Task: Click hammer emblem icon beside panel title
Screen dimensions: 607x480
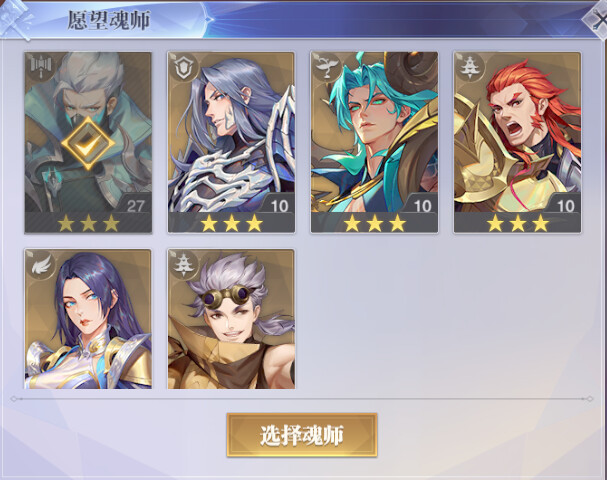Action: pyautogui.click(x=17, y=19)
